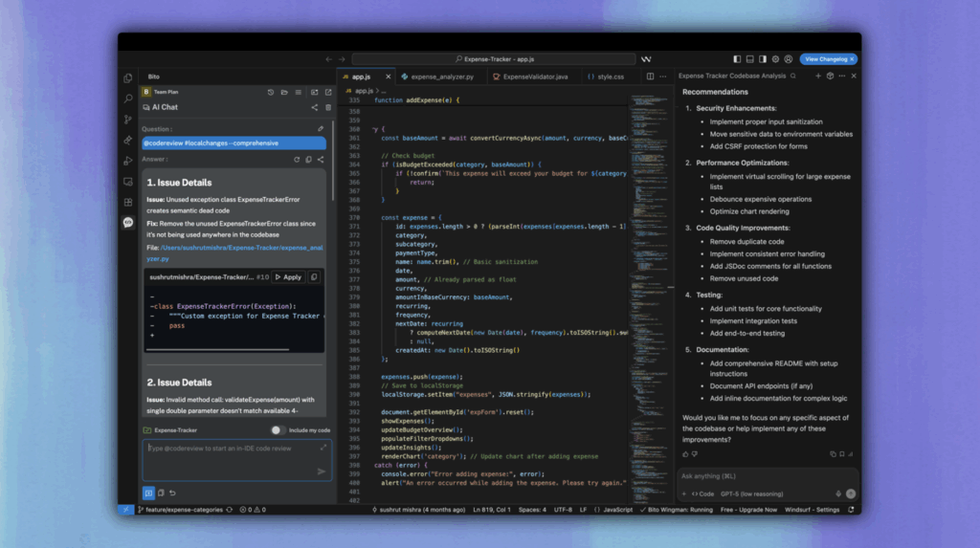This screenshot has height=548, width=980.
Task: Start a new Bito chat session
Action: click(x=148, y=493)
